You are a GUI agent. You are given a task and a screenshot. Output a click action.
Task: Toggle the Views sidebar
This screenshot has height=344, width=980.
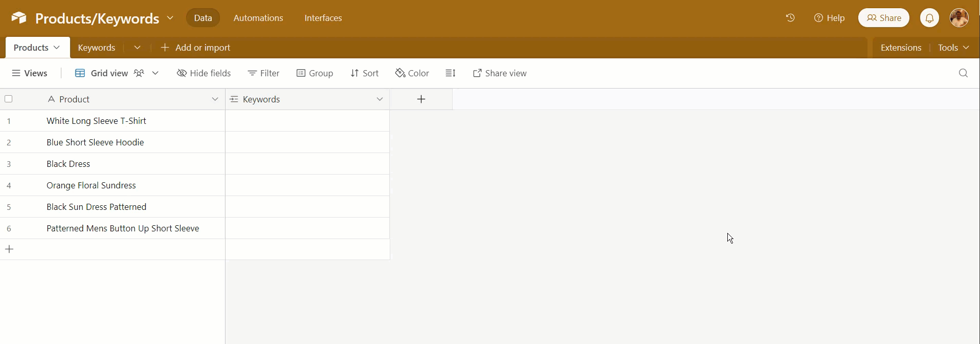pyautogui.click(x=29, y=73)
